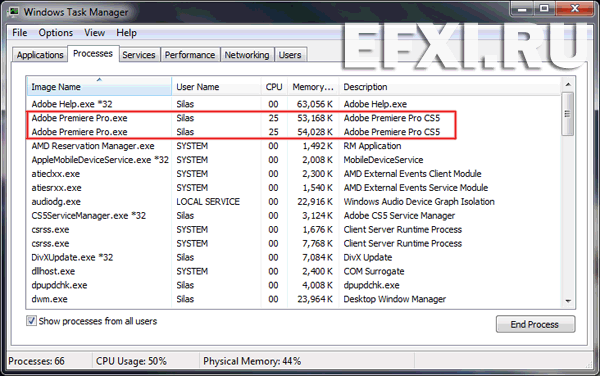
Task: Go to the Performance tab
Action: (190, 55)
